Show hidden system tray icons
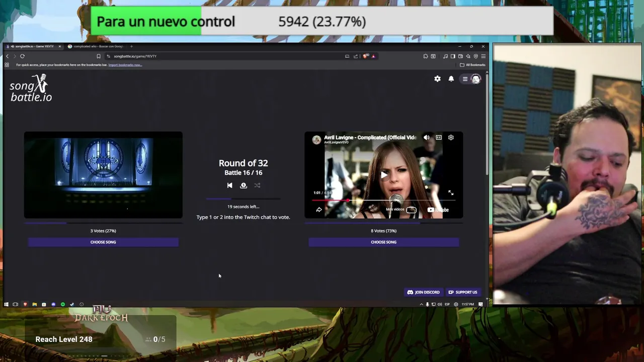 421,304
